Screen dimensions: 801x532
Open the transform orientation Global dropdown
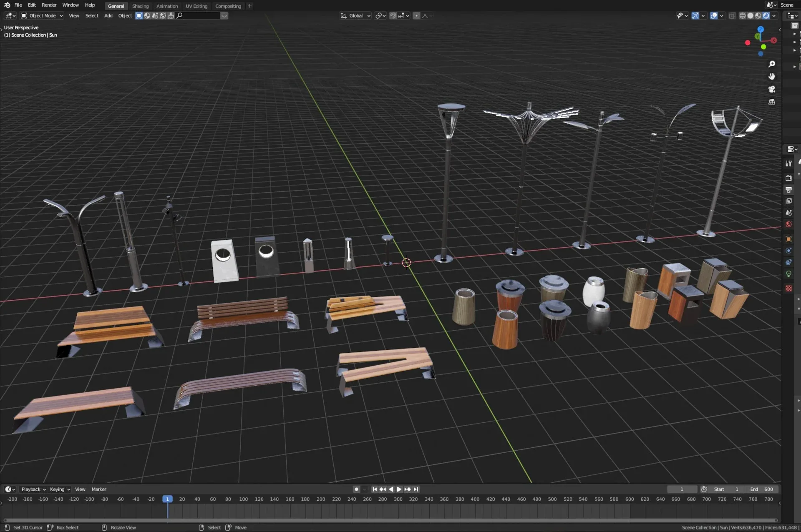[357, 15]
